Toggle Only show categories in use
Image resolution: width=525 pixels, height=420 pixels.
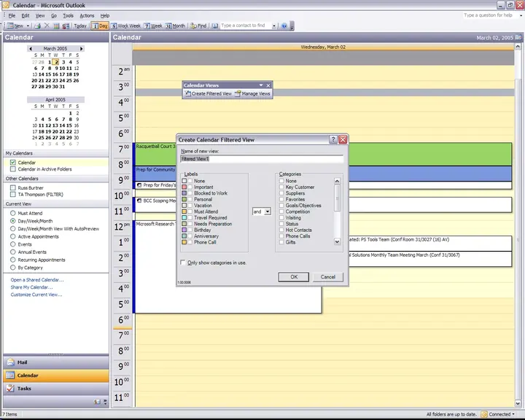click(x=183, y=262)
